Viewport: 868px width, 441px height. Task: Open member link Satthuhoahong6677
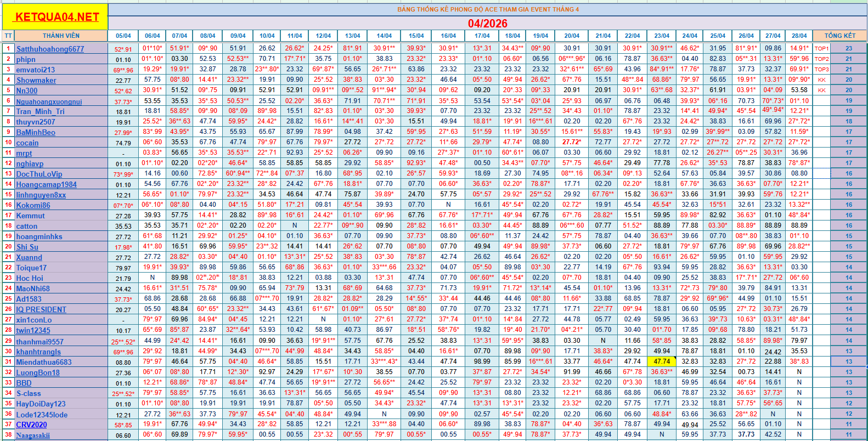coord(50,49)
